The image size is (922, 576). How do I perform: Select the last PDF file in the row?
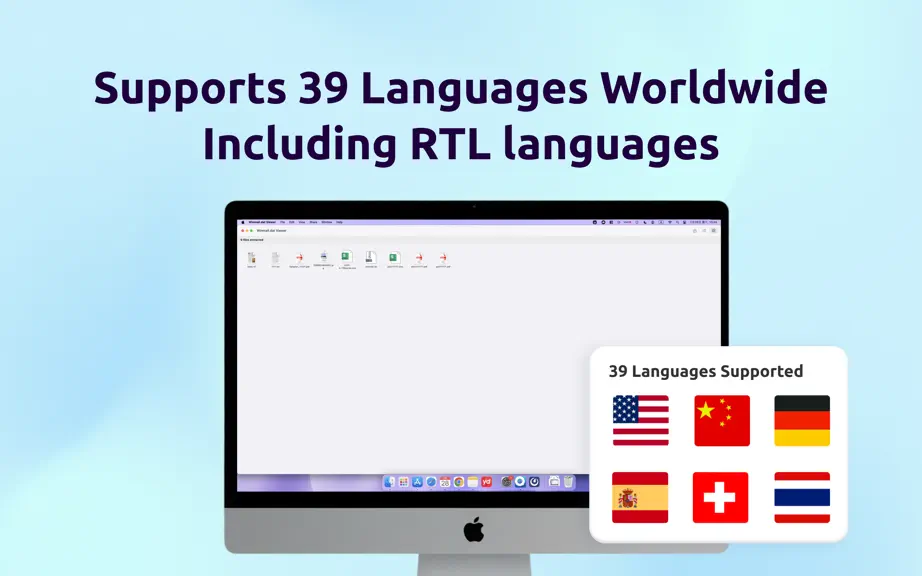tap(443, 258)
